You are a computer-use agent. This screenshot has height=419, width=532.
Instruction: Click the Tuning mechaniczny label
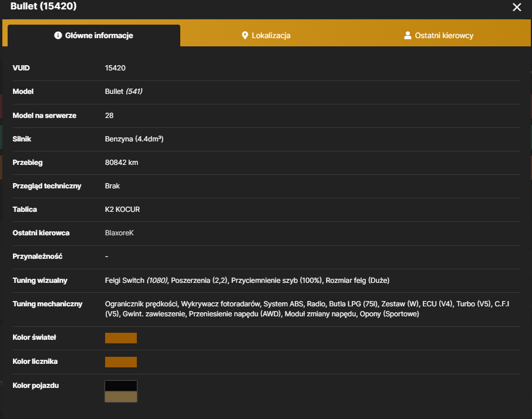[48, 304]
